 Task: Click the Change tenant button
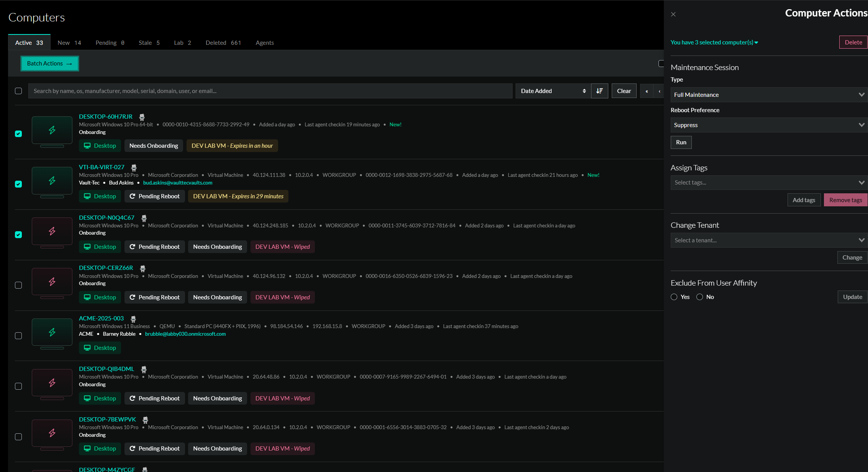coord(852,258)
